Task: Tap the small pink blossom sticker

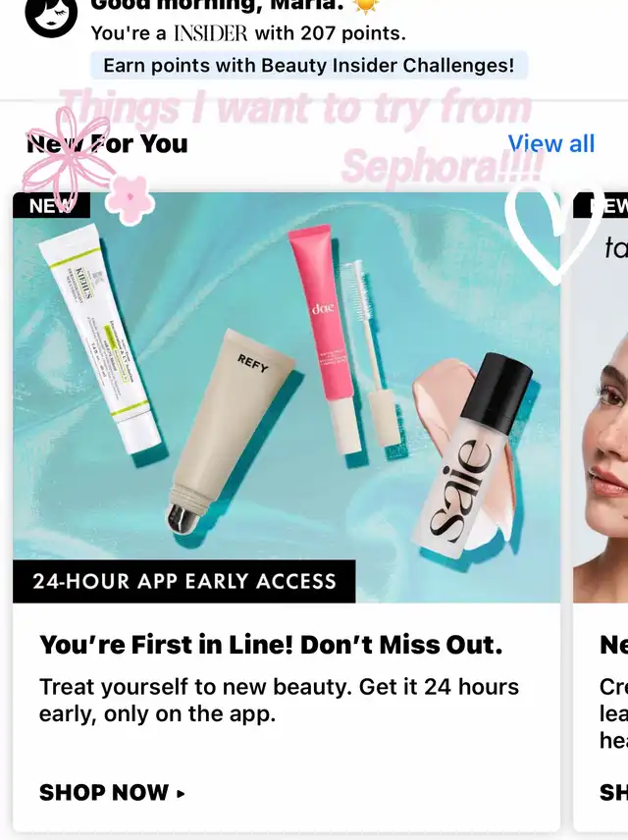Action: click(130, 200)
